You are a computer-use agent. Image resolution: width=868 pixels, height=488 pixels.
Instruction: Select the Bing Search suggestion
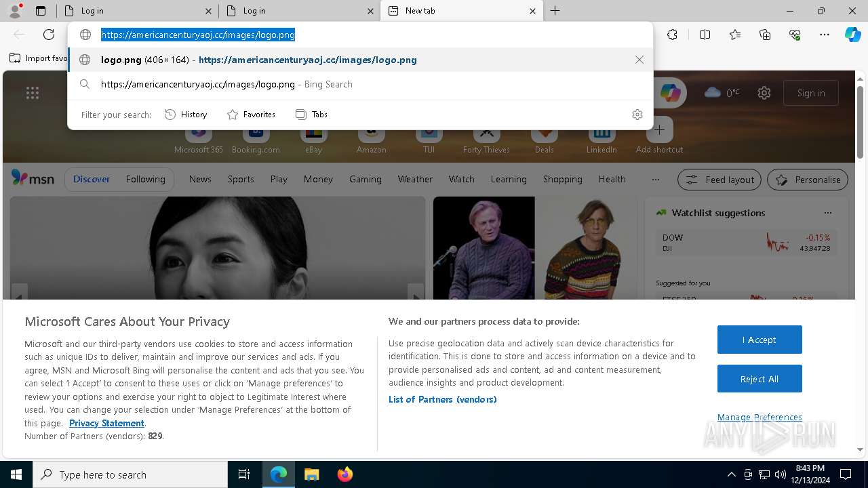[x=360, y=84]
